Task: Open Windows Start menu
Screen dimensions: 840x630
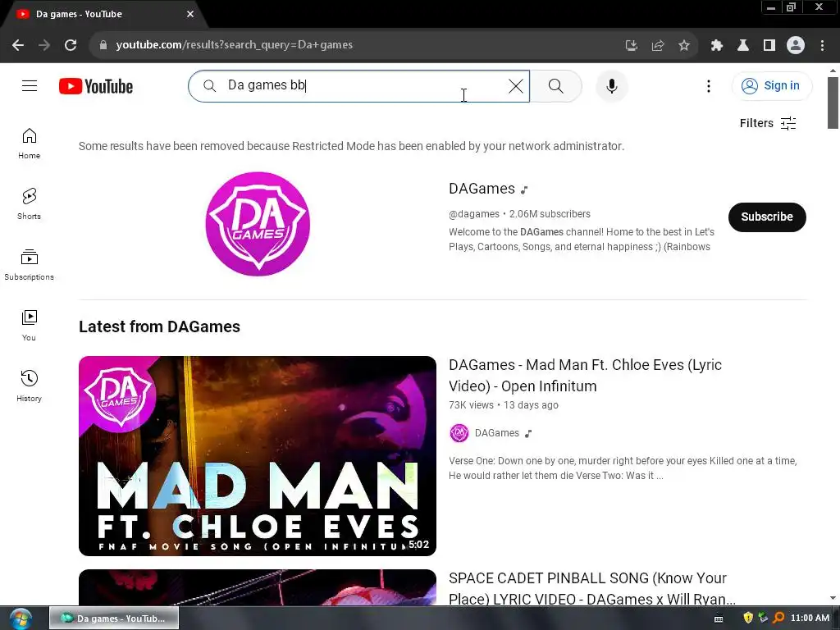Action: pos(21,619)
